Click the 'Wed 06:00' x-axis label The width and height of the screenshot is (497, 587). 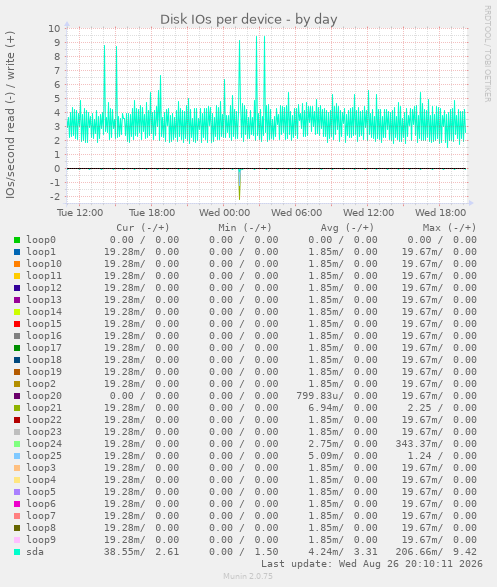tap(296, 213)
